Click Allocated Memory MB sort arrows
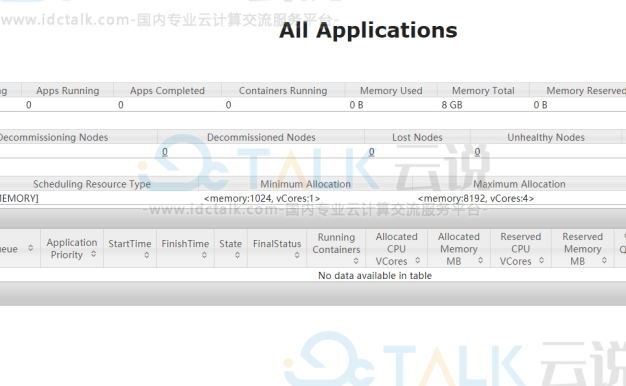626x386 pixels. pos(480,260)
